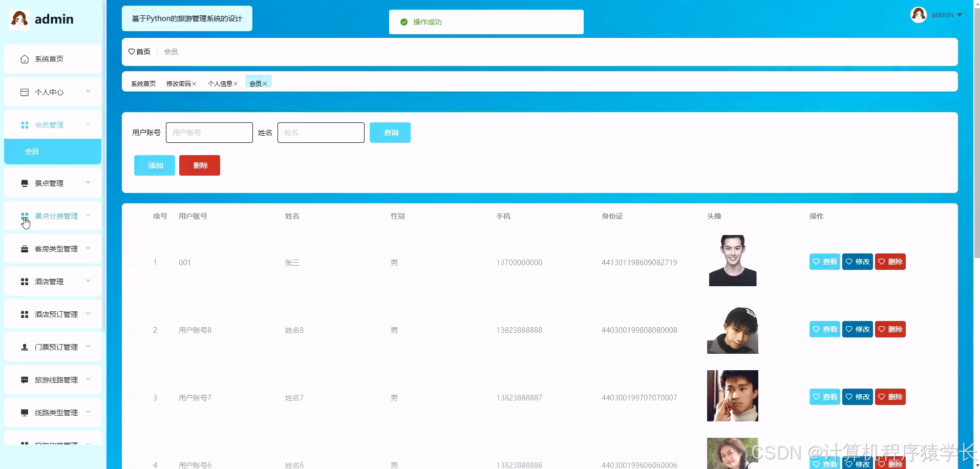
Task: Click the 基于Python的旅游管理系统的设计 title
Action: (x=187, y=18)
